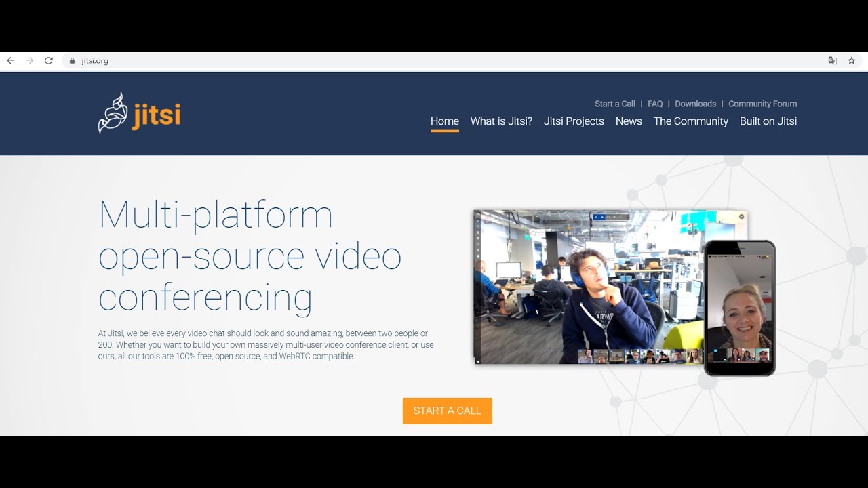Reload the page with refresh icon

[x=49, y=60]
